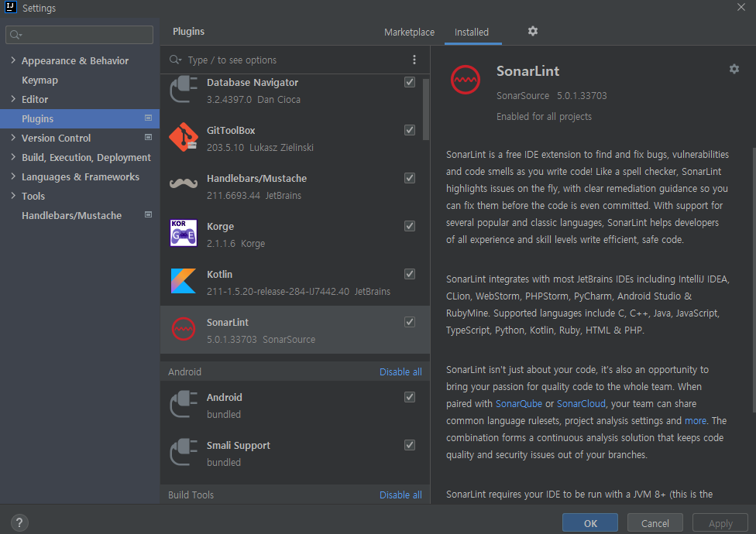This screenshot has height=534, width=756.
Task: Select the Korge plugin name
Action: (x=220, y=226)
